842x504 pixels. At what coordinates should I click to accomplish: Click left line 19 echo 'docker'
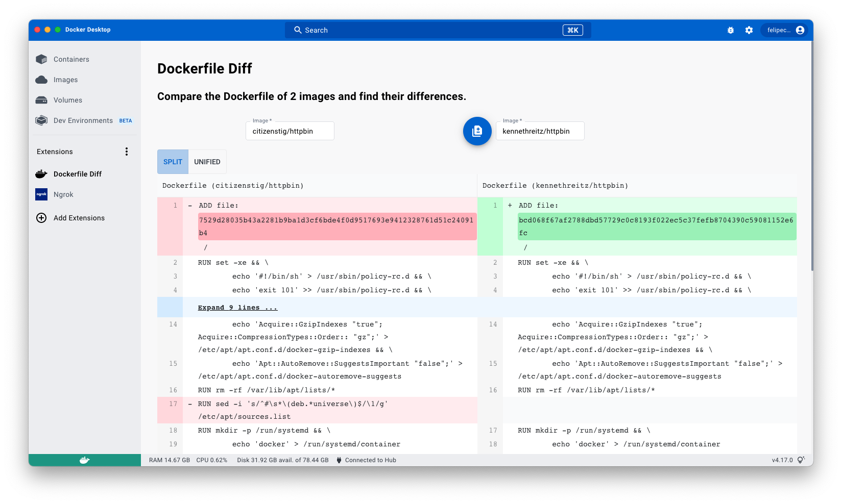[317, 444]
